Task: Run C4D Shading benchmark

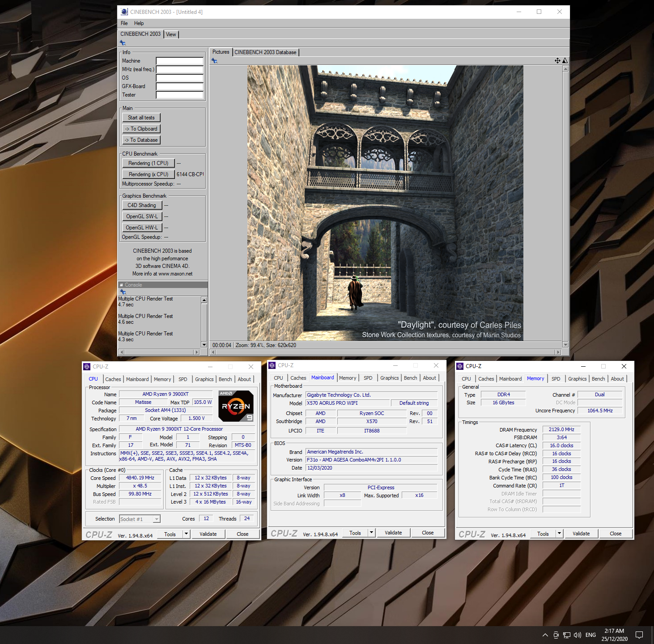Action: point(142,205)
